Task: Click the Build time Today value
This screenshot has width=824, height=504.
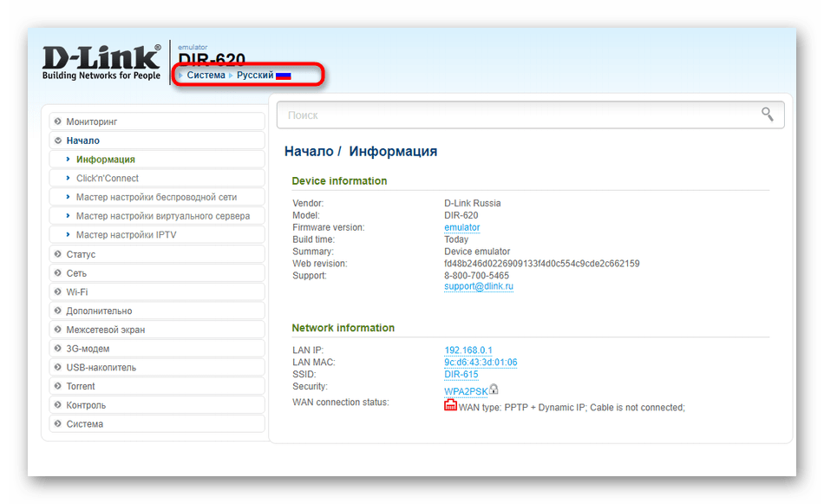Action: tap(456, 239)
